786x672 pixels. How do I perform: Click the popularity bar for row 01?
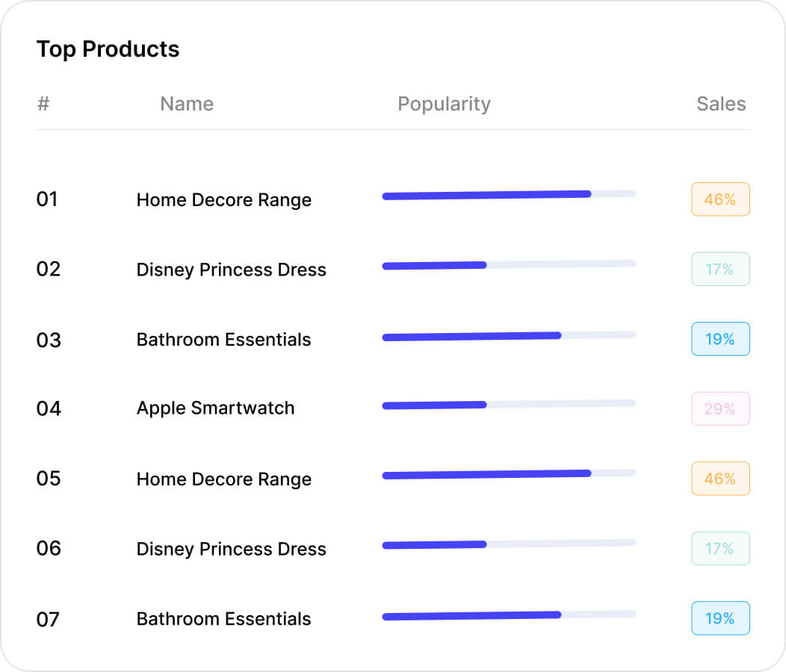[509, 194]
